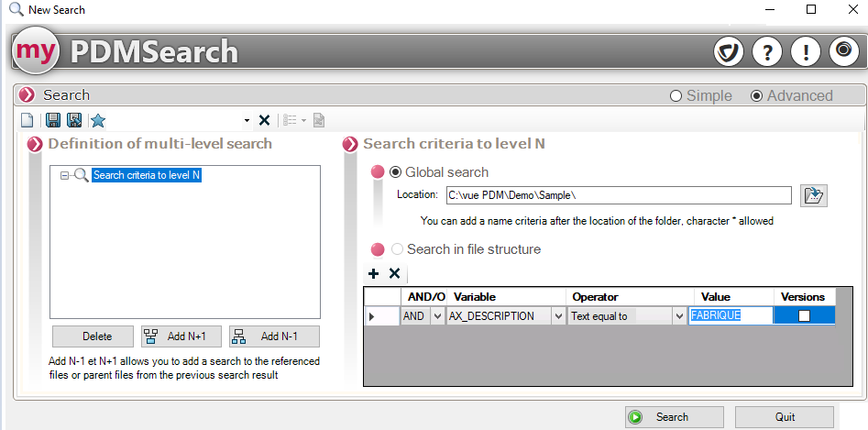Click the Save search floppy icon
This screenshot has width=868, height=430.
[x=53, y=120]
